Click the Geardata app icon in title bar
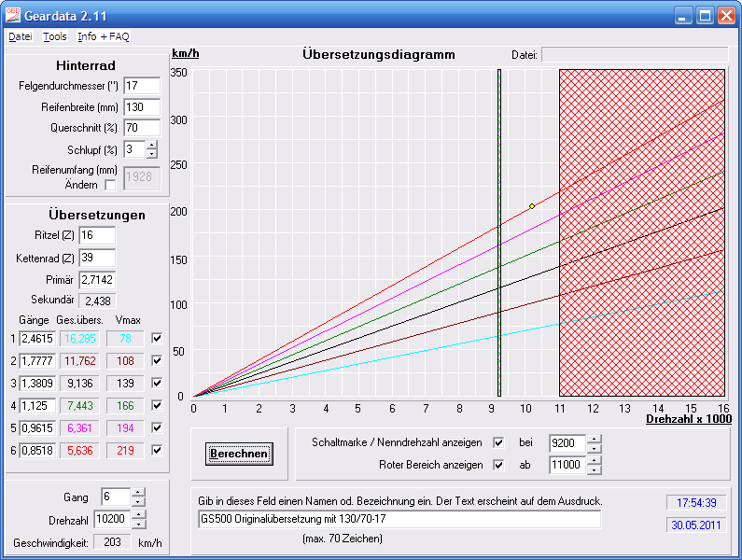742x560 pixels. pyautogui.click(x=13, y=15)
